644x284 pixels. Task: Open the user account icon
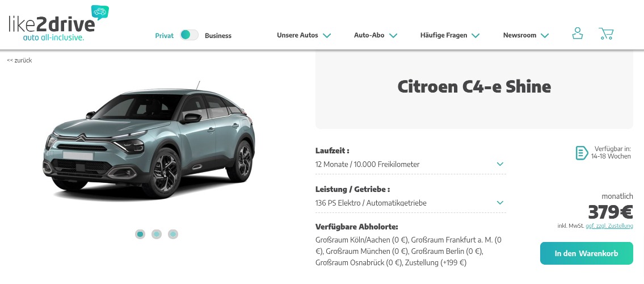tap(578, 34)
